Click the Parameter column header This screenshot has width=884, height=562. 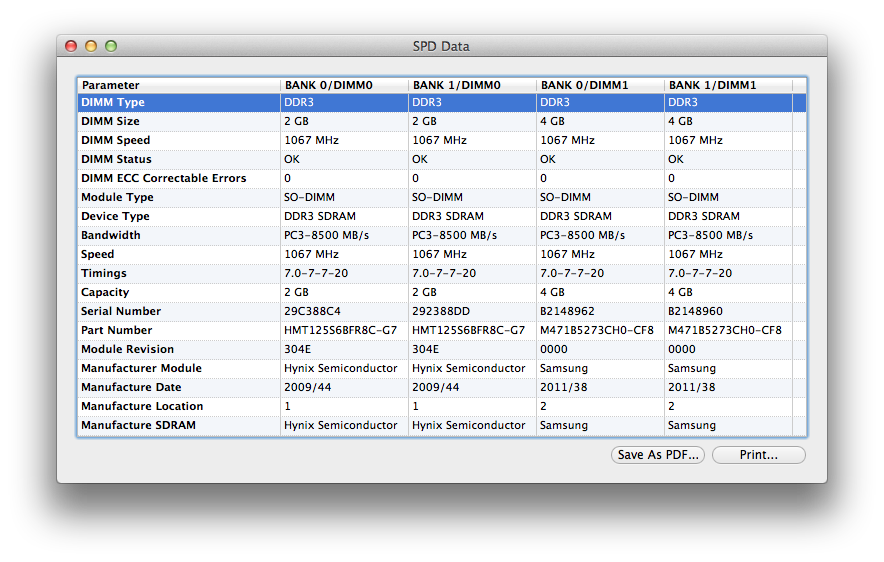(179, 85)
